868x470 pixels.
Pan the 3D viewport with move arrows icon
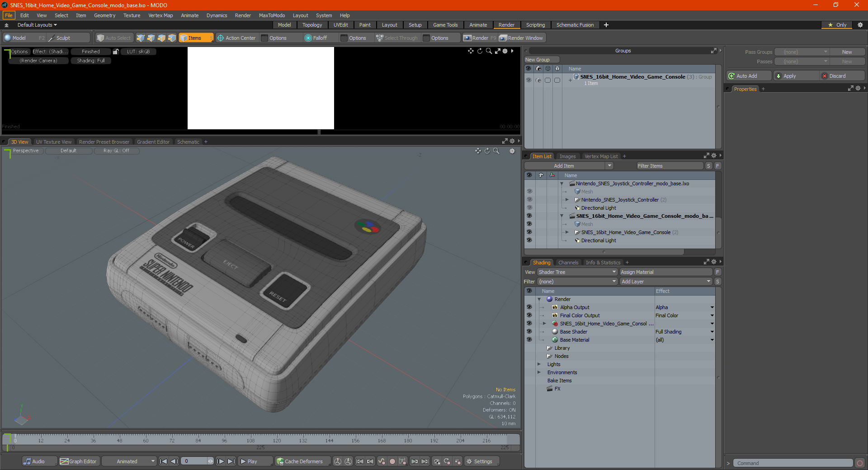coord(478,151)
